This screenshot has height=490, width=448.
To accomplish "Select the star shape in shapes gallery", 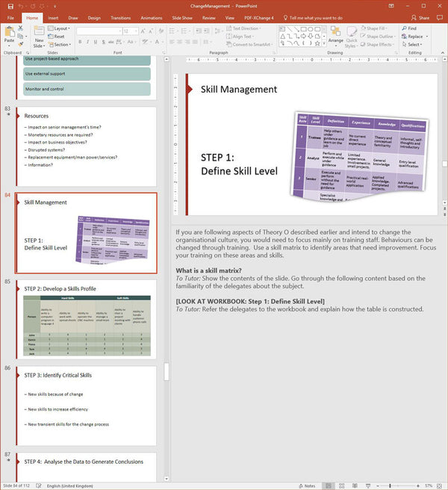I will coord(317,43).
